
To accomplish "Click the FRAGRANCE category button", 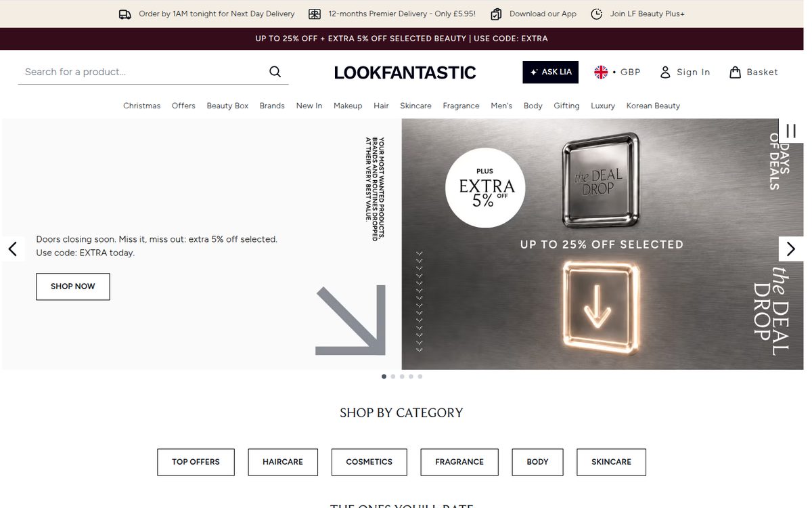I will point(459,462).
